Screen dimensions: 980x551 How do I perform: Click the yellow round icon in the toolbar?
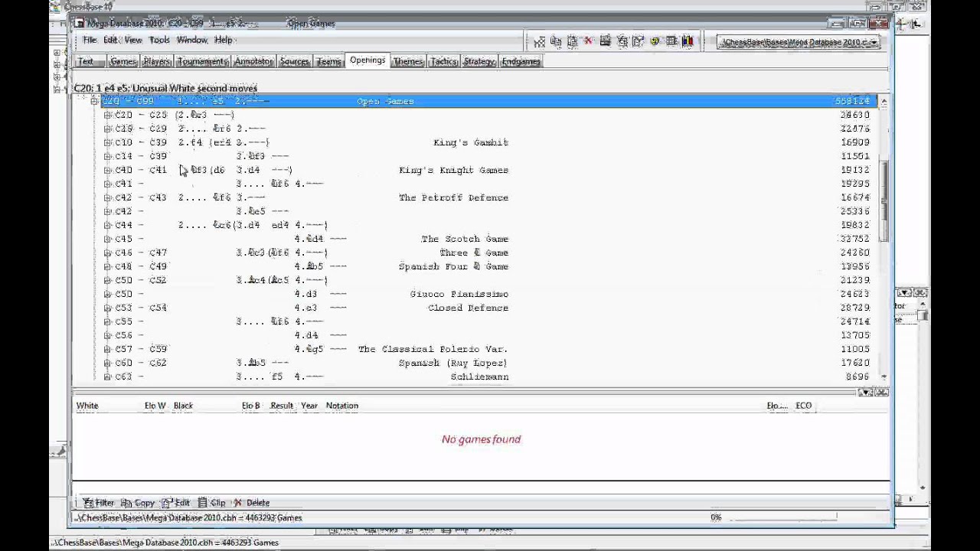[x=655, y=41]
